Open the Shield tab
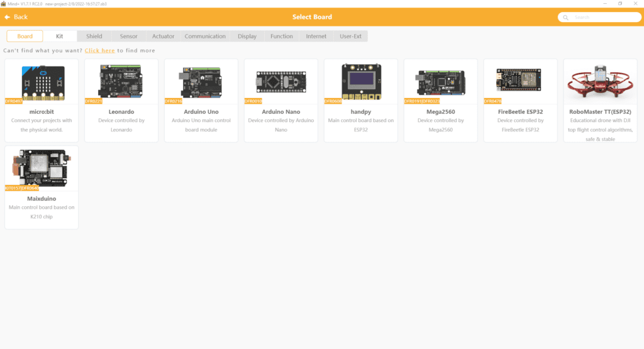 [x=94, y=36]
